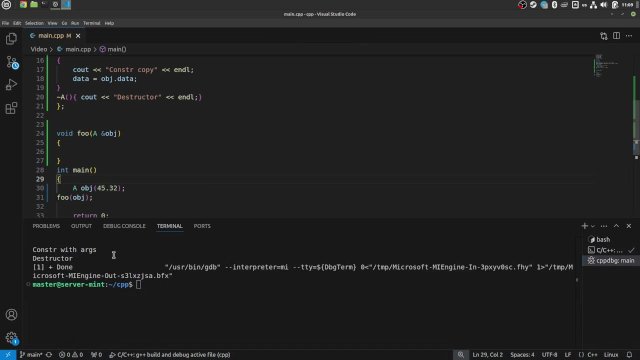Switch to the OUTPUT panel tab

(x=81, y=226)
